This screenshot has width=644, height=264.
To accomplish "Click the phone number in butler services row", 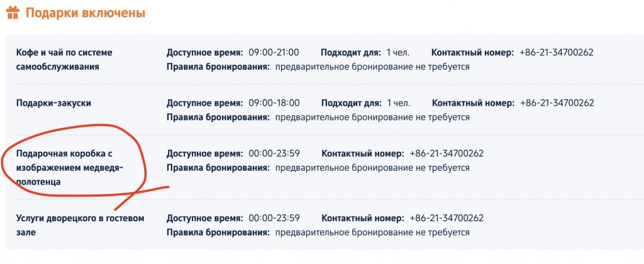I will (447, 218).
